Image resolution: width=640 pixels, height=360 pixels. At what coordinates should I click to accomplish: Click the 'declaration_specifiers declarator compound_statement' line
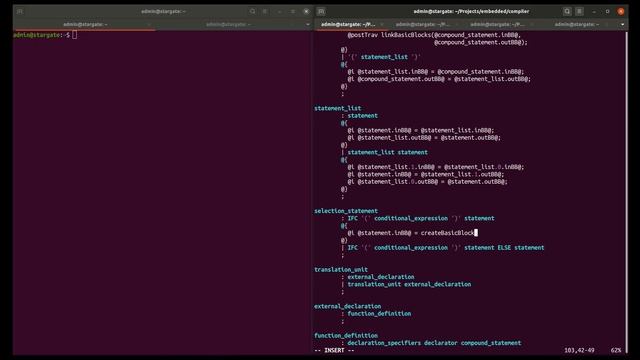(x=434, y=343)
